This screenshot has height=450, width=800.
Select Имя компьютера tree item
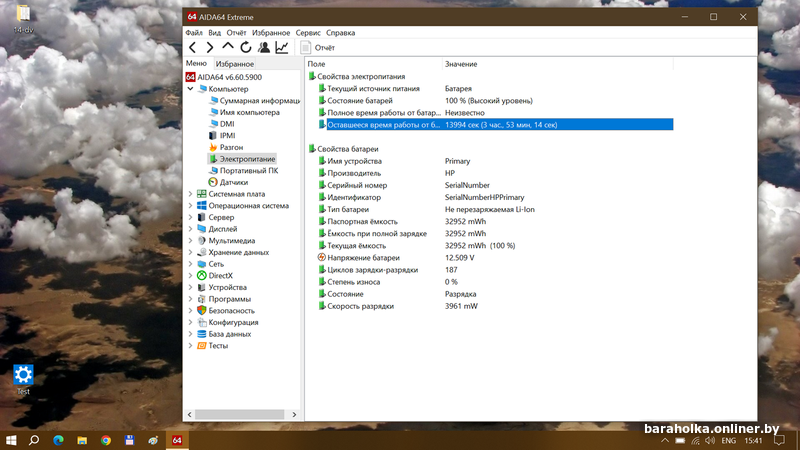click(x=249, y=112)
